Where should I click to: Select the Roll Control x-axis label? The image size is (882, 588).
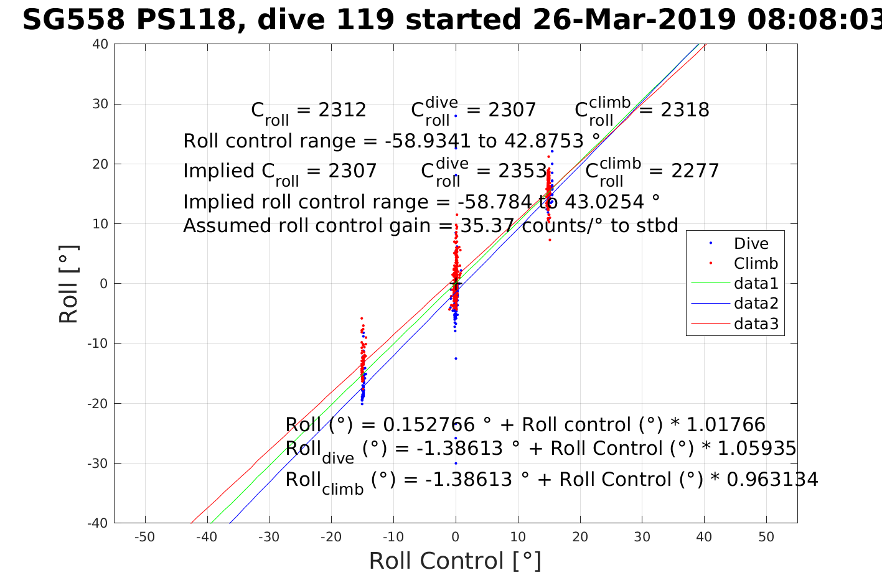(x=455, y=561)
